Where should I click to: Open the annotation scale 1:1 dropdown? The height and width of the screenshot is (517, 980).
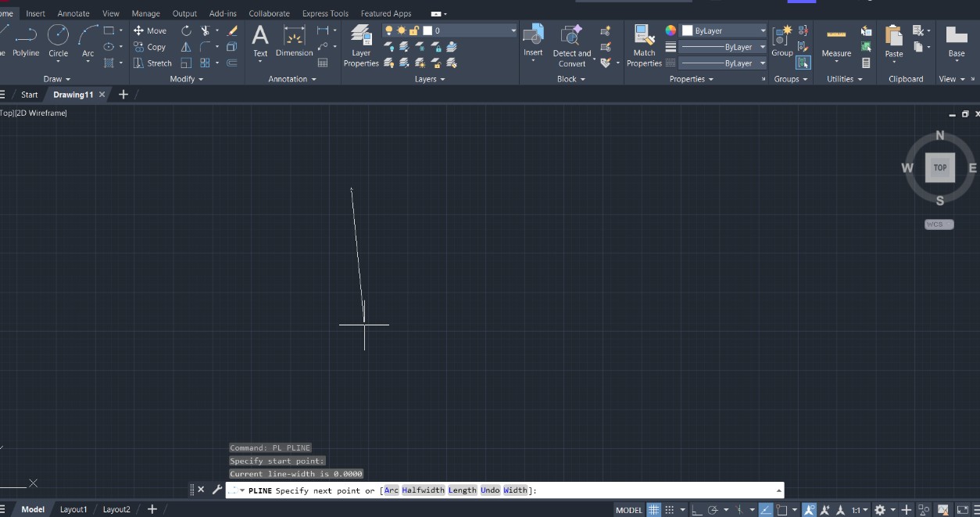pyautogui.click(x=860, y=510)
